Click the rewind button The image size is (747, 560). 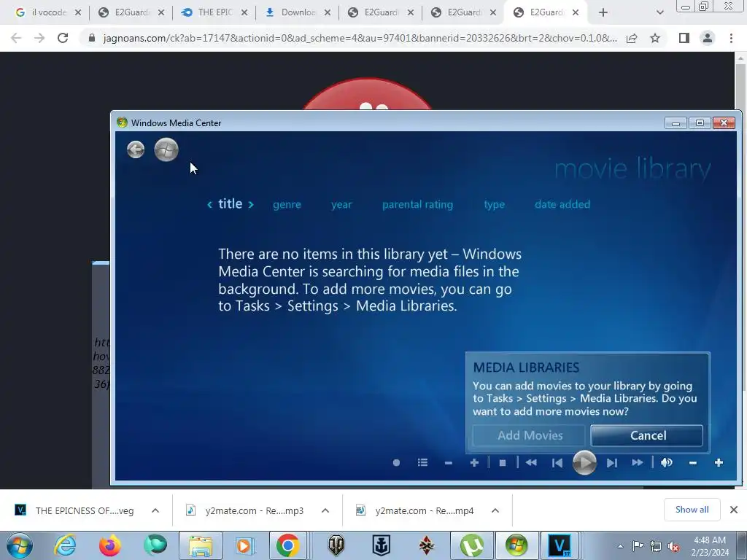531,462
